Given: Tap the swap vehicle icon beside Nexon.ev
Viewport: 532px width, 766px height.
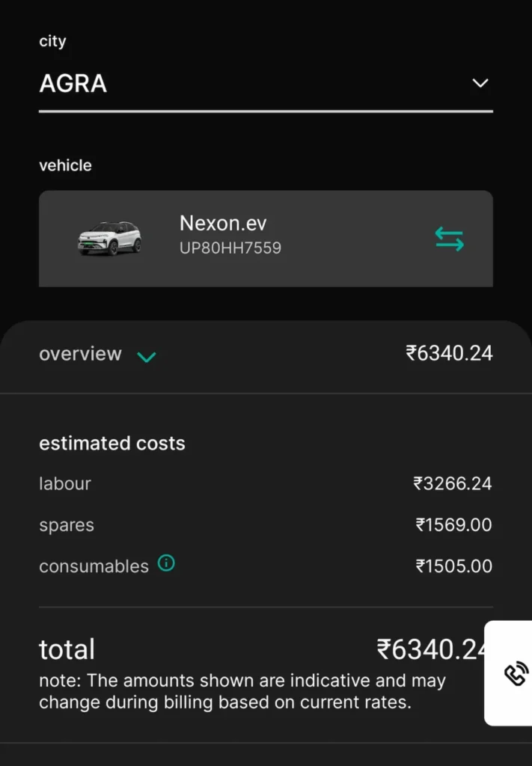Looking at the screenshot, I should coord(447,238).
